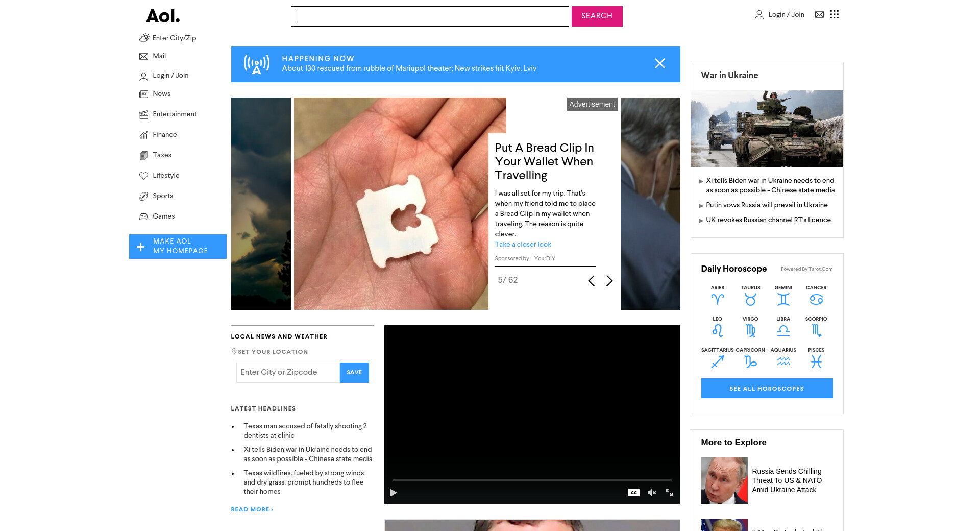The width and height of the screenshot is (980, 531).
Task: Click the pink SEARCH button
Action: 597,16
